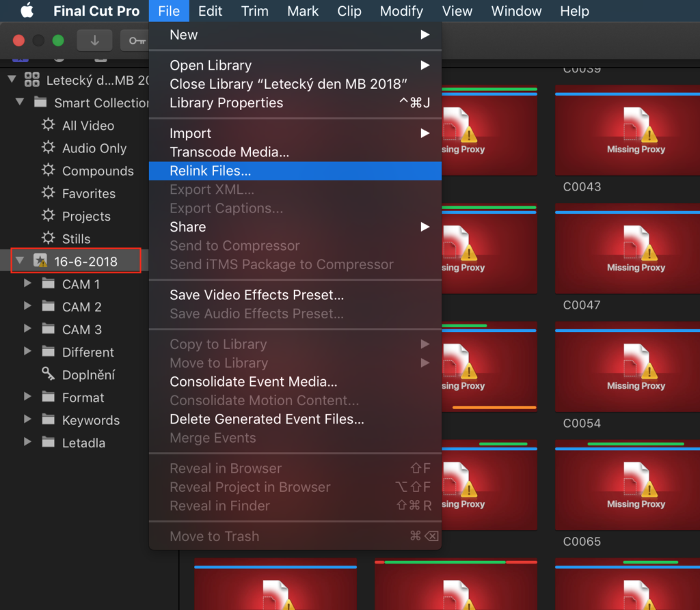Viewport: 700px width, 610px height.
Task: Open the Apple menu
Action: (x=27, y=10)
